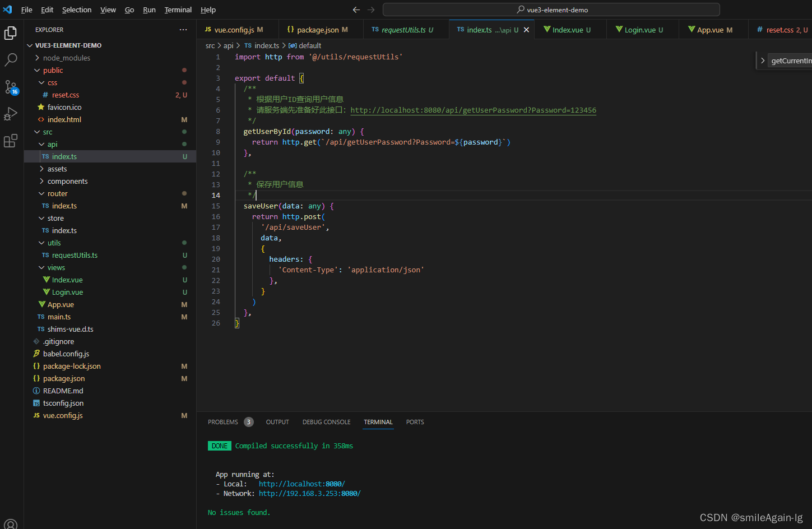Open the Local localhost:8080 link in terminal
Screen dimensions: 812x529
[x=302, y=484]
